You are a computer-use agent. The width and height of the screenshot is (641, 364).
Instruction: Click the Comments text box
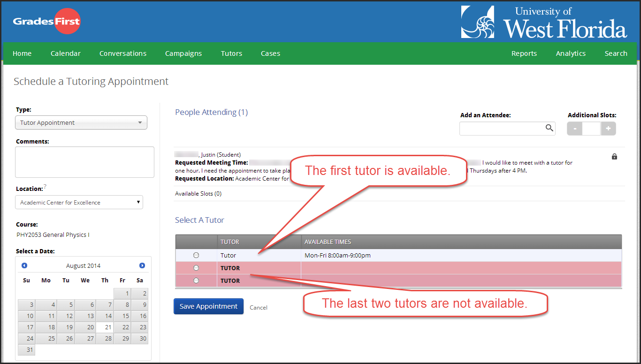[x=84, y=162]
